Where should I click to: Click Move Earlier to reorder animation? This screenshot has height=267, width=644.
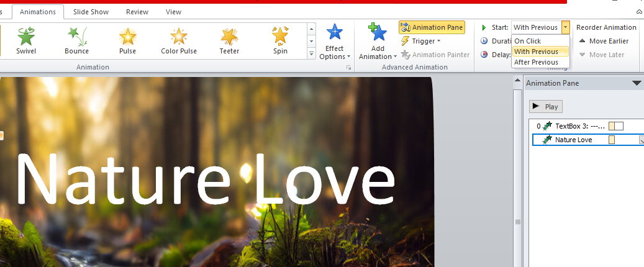604,41
